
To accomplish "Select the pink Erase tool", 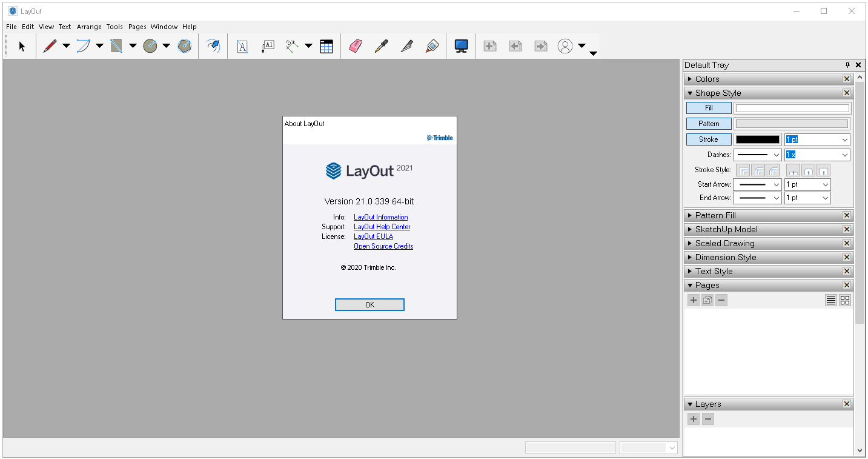I will tap(356, 46).
